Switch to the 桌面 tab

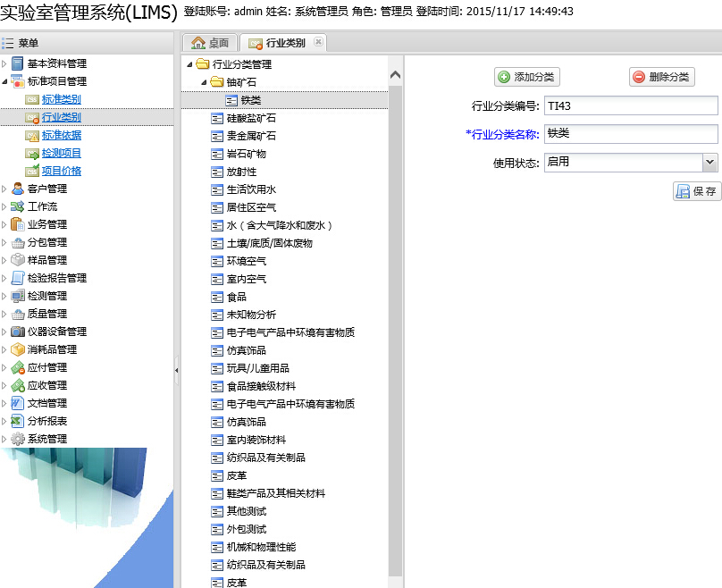(211, 43)
